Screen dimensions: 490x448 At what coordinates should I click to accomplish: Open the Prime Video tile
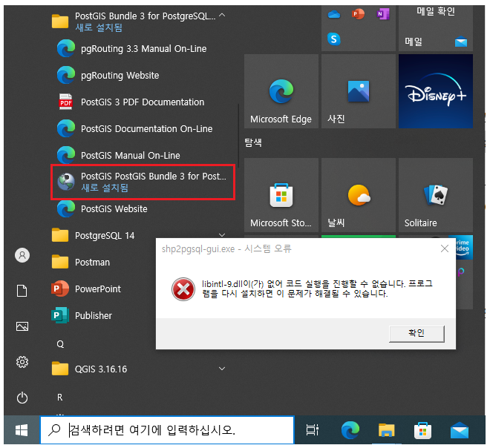click(x=464, y=247)
